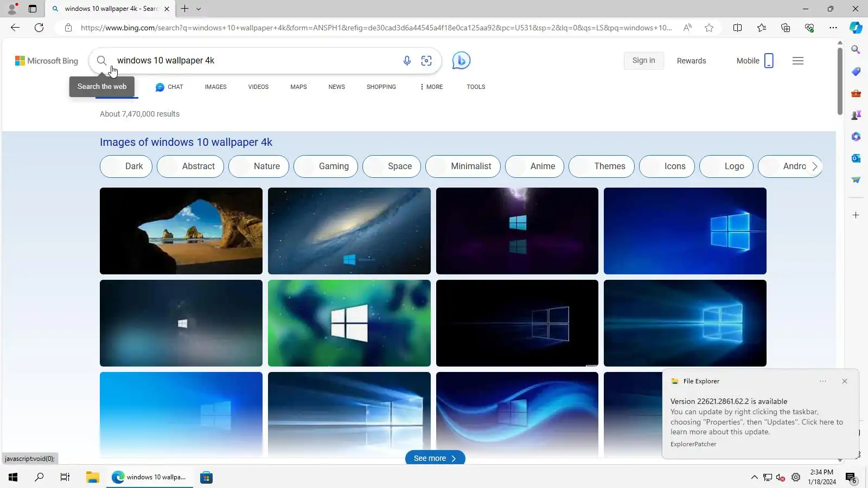Filter images by Abstract
Viewport: 868px width, 488px height.
[x=190, y=166]
